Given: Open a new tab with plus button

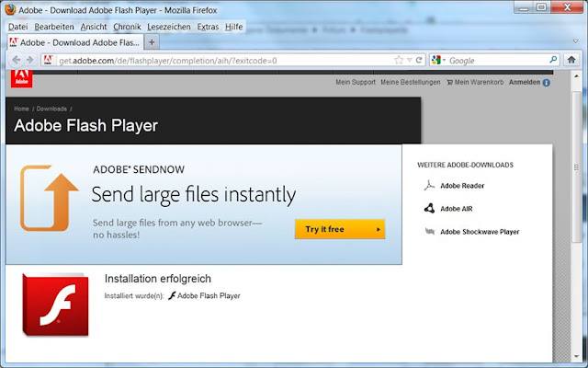Looking at the screenshot, I should tap(152, 42).
